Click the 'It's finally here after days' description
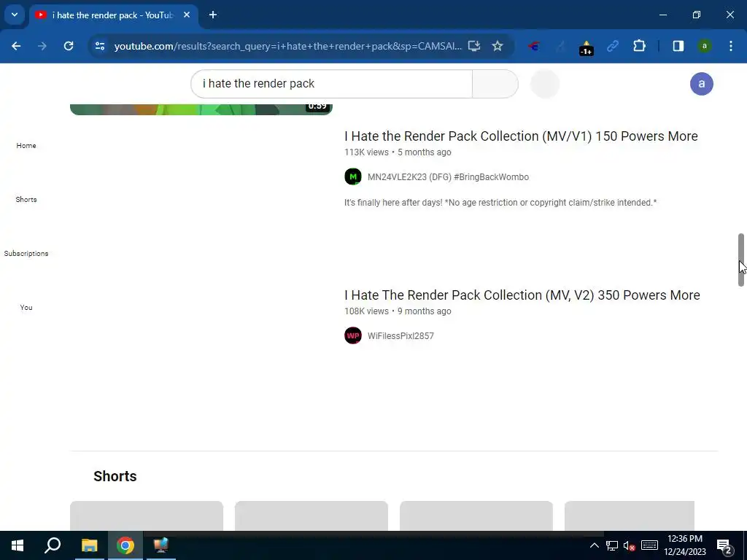Image resolution: width=747 pixels, height=560 pixels. tap(500, 203)
